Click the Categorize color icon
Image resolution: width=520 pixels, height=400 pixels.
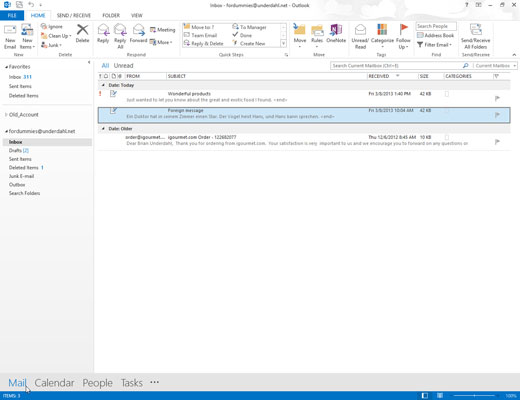coord(382,30)
